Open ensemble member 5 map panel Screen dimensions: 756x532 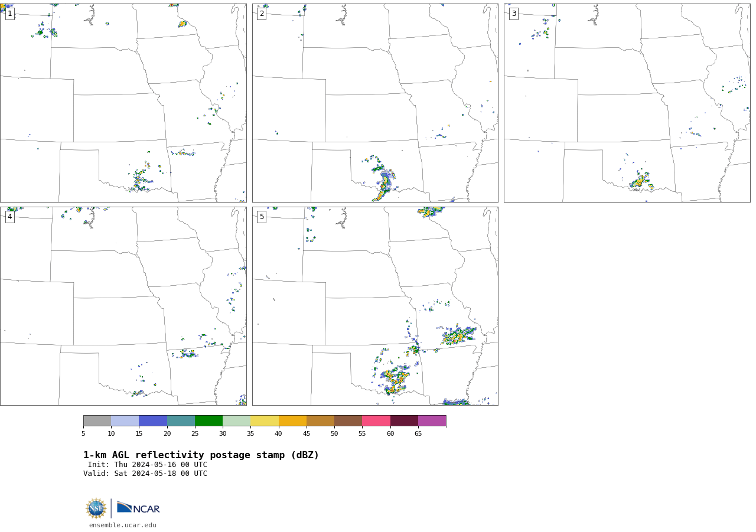tap(375, 306)
